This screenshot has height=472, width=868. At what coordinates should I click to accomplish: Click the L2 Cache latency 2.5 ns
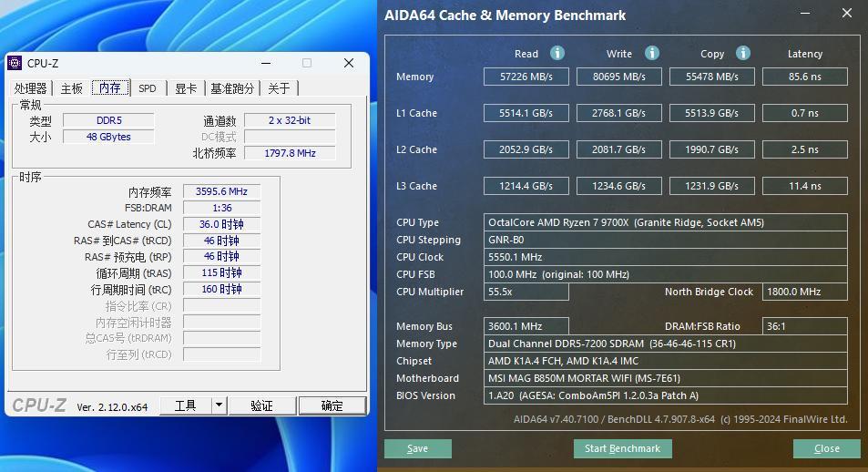click(805, 149)
